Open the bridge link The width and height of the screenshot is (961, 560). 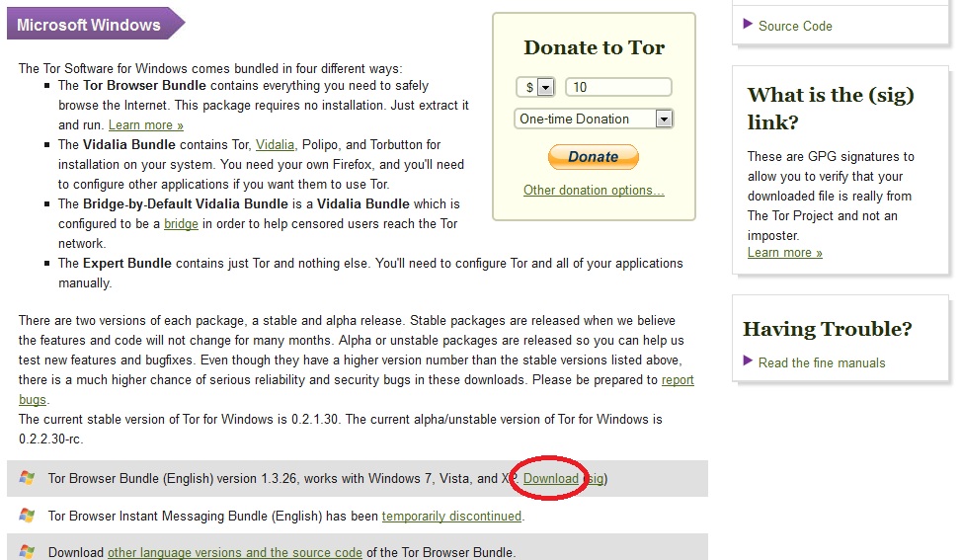click(x=181, y=223)
